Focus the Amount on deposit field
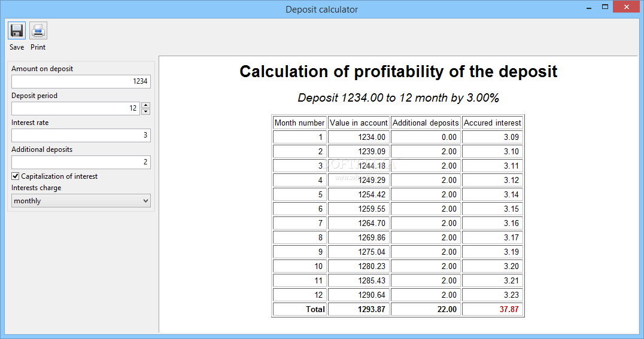644x339 pixels. coord(81,81)
